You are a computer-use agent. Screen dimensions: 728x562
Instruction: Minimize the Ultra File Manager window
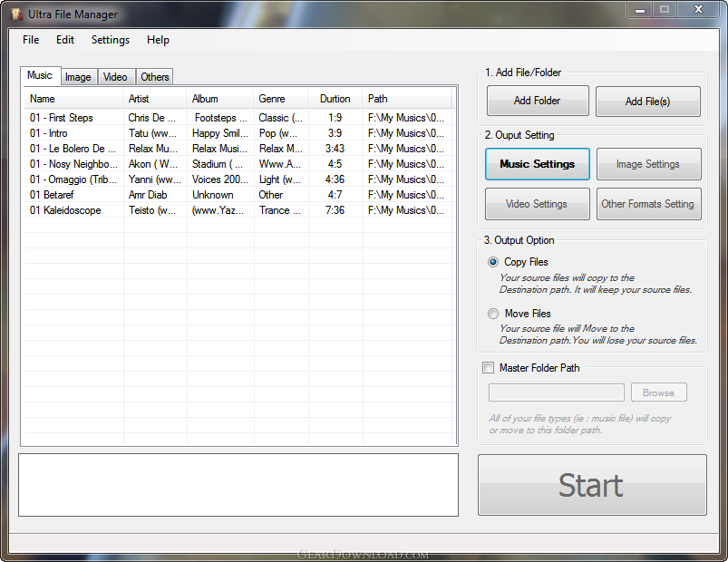pos(640,10)
